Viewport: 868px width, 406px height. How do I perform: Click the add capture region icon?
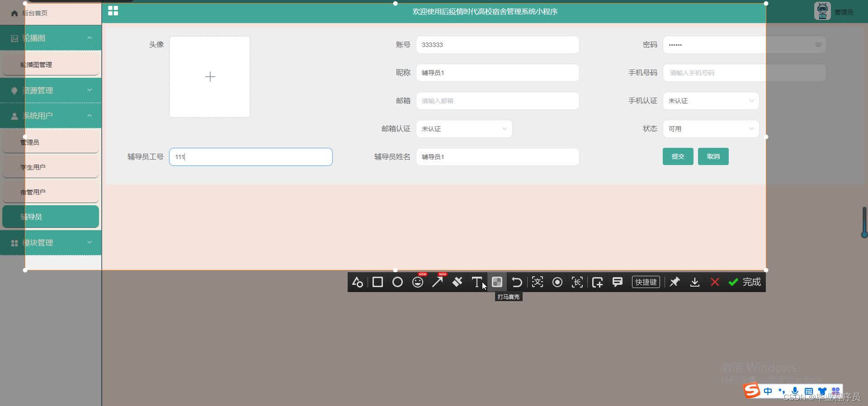[x=597, y=282]
